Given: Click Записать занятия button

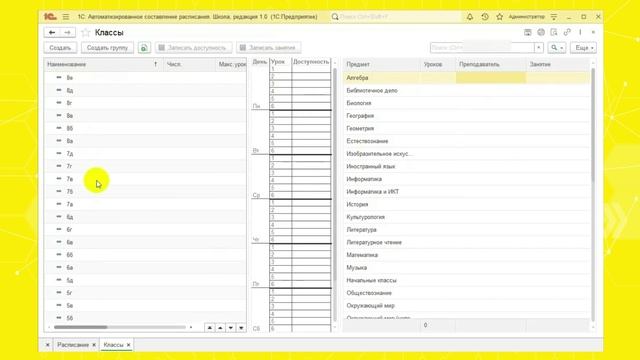Looking at the screenshot, I should click(x=269, y=48).
